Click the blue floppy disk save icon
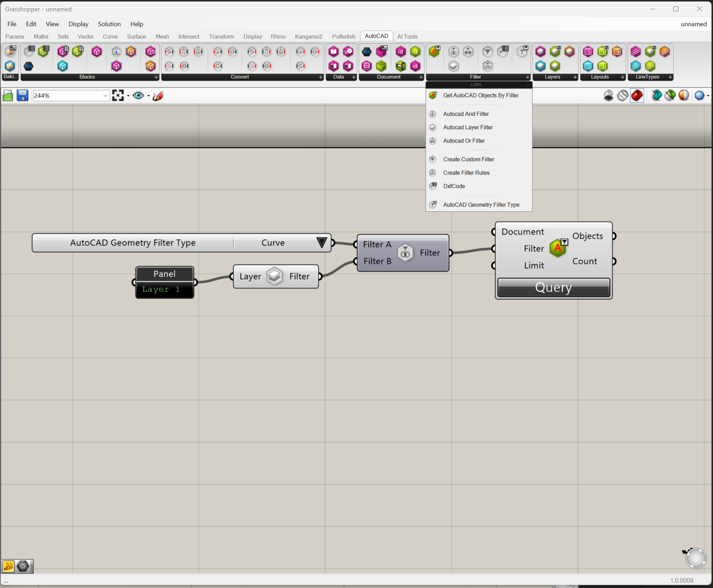The height and width of the screenshot is (588, 713). point(22,96)
